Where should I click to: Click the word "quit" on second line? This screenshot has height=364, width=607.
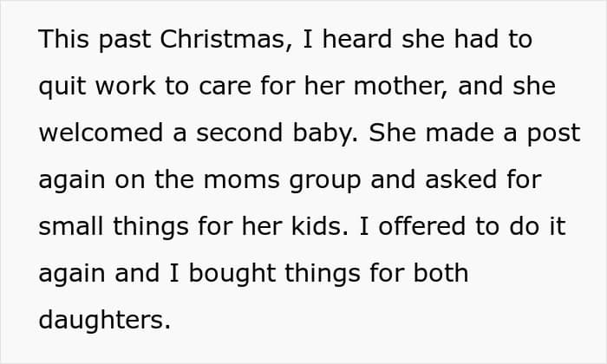tap(62, 87)
